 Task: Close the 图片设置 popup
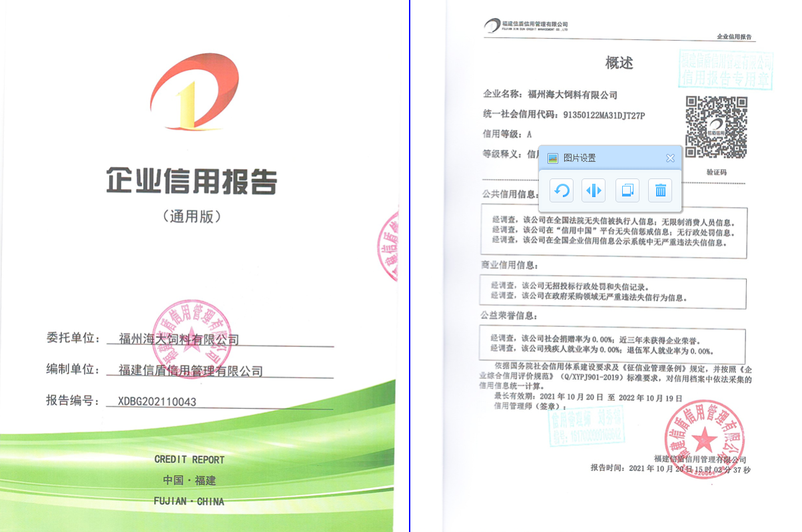pyautogui.click(x=670, y=158)
